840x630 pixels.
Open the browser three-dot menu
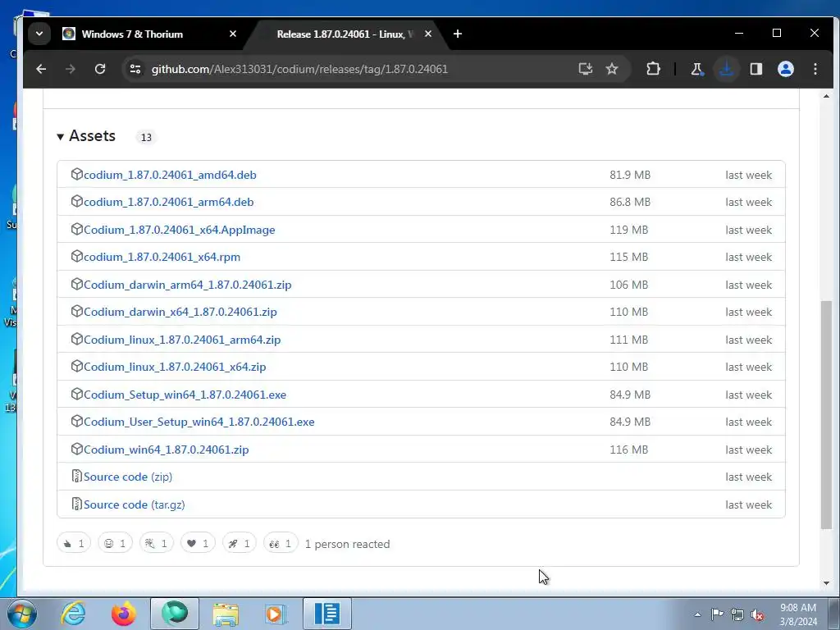point(815,69)
